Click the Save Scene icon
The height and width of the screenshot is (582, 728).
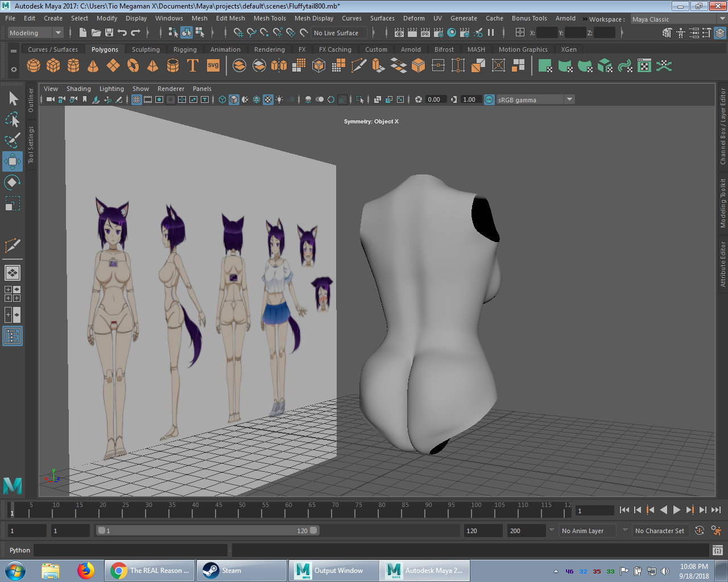pos(109,33)
